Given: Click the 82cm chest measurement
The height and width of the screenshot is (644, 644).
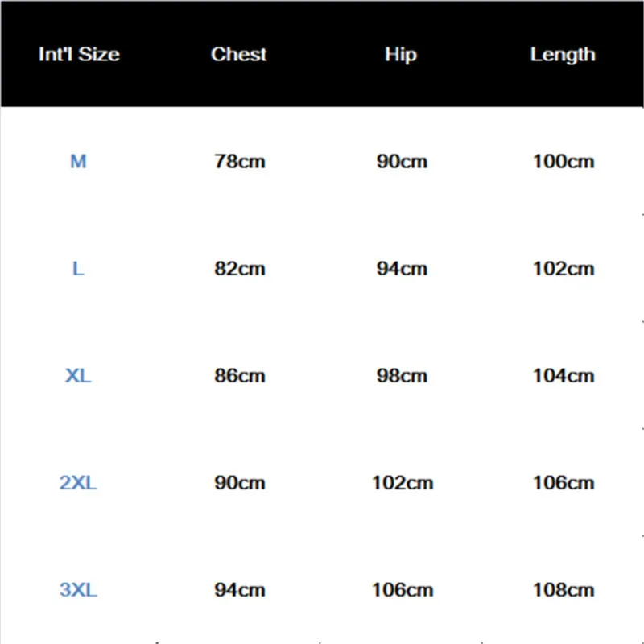Looking at the screenshot, I should [x=240, y=269].
